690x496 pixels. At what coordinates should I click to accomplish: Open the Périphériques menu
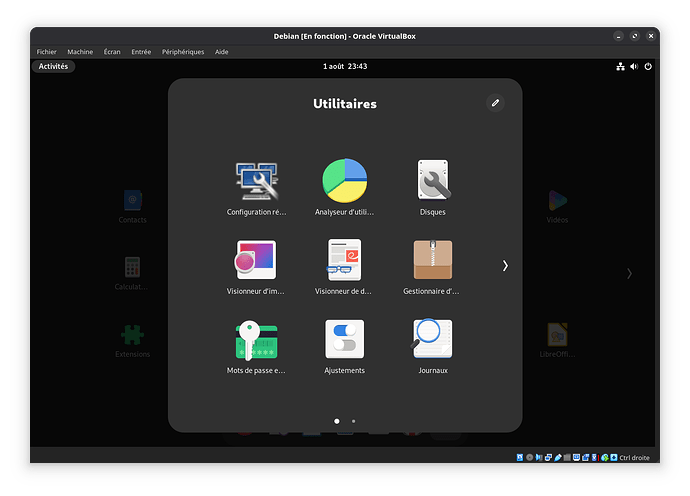pyautogui.click(x=183, y=52)
